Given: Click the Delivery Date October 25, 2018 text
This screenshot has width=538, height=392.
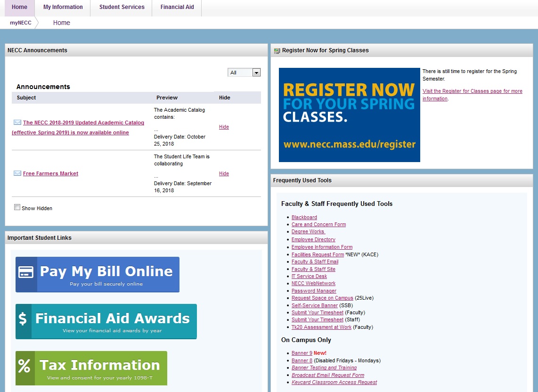Looking at the screenshot, I should [179, 140].
